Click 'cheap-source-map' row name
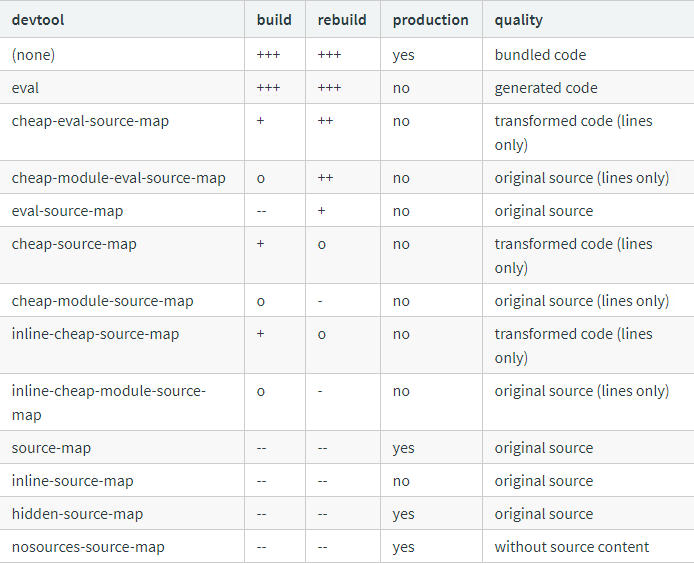This screenshot has width=694, height=564. (x=74, y=244)
